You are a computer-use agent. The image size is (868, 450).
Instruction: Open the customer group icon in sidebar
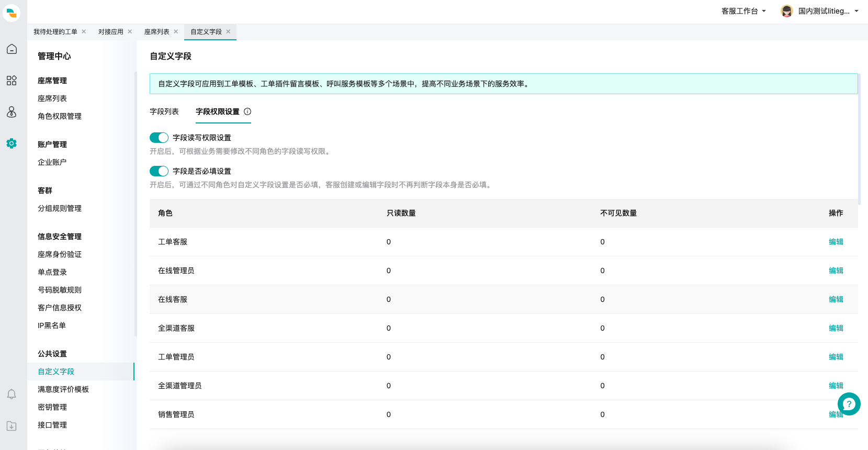(x=12, y=112)
